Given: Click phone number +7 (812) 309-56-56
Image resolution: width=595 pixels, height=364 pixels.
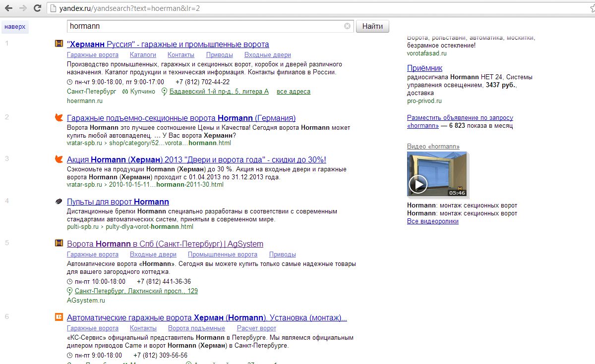Looking at the screenshot, I should [161, 356].
